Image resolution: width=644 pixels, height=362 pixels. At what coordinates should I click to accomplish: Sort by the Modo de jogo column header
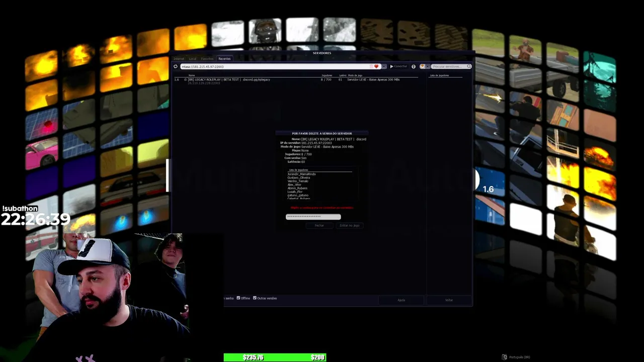(355, 75)
